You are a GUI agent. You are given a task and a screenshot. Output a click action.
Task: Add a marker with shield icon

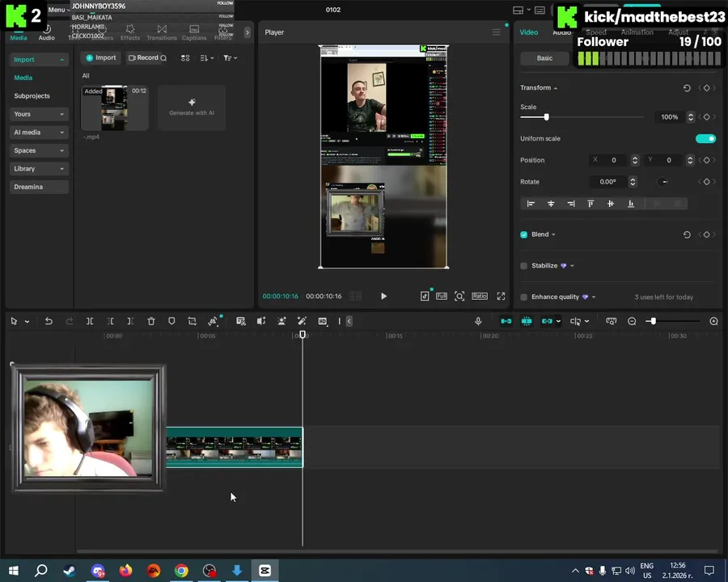171,321
